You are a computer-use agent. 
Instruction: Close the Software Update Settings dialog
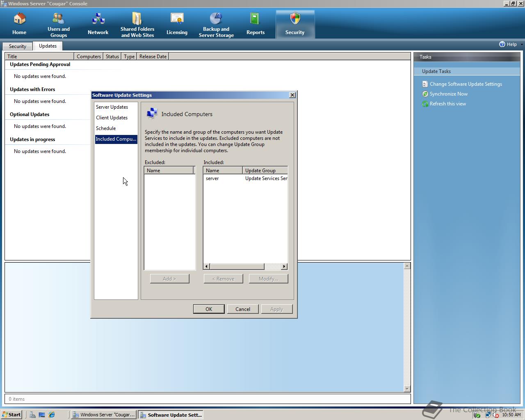click(x=292, y=95)
